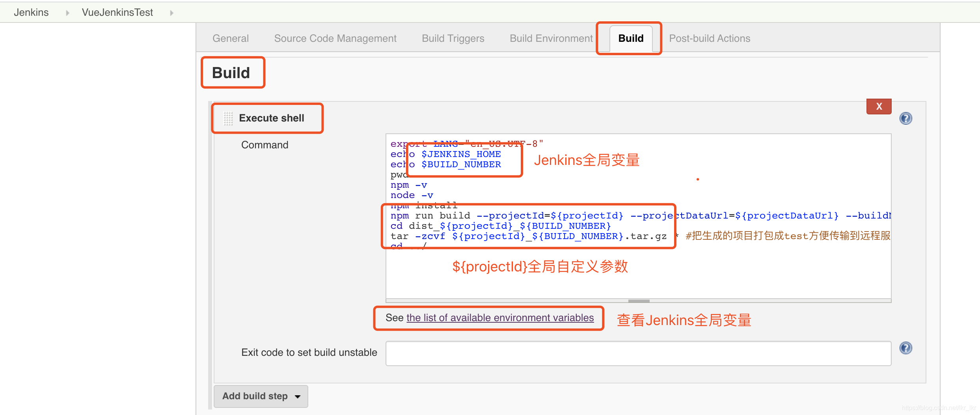
Task: Click the 'echo $BUILD_NUMBER' line
Action: point(445,165)
